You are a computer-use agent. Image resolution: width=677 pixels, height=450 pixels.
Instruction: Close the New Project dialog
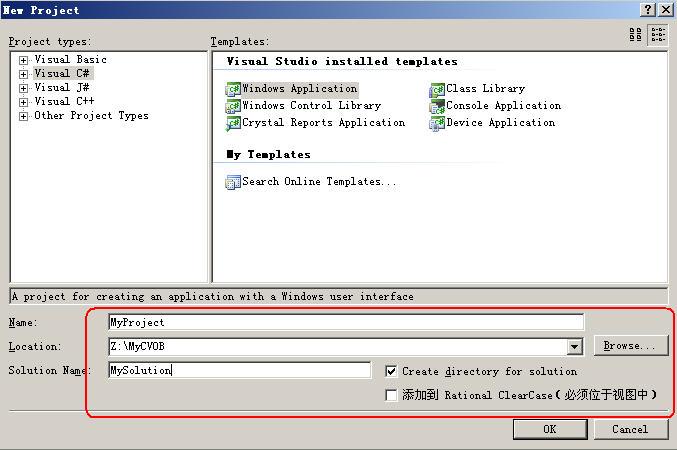[x=666, y=10]
